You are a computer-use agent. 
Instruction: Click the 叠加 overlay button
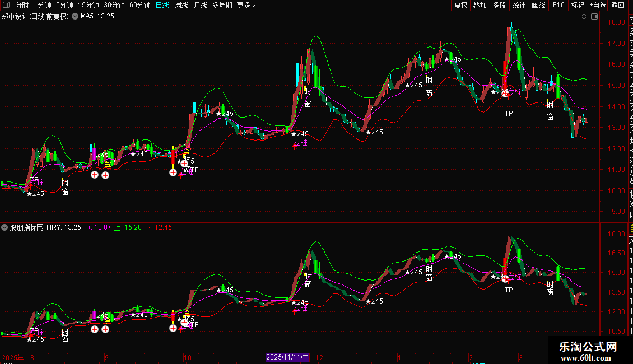[480, 5]
